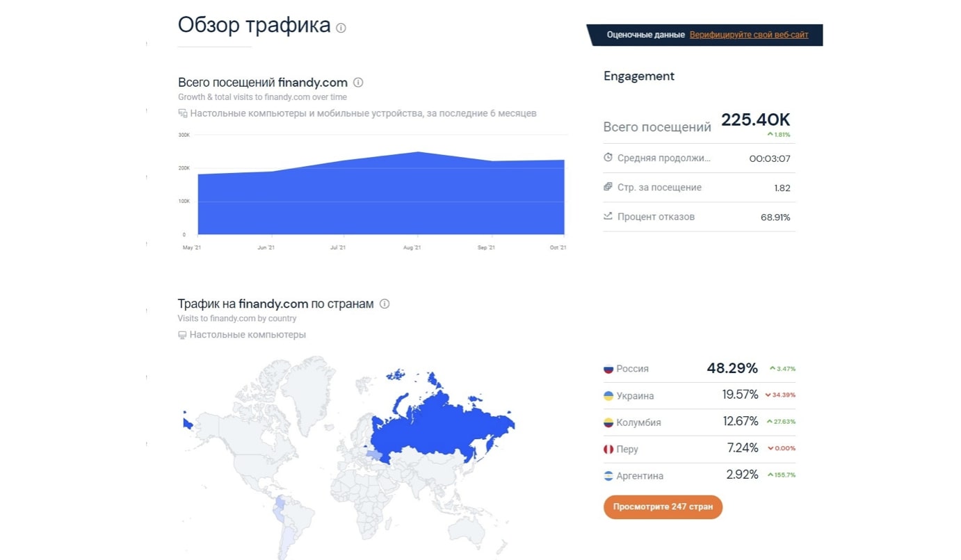Click the Argentina flag icon

(608, 476)
